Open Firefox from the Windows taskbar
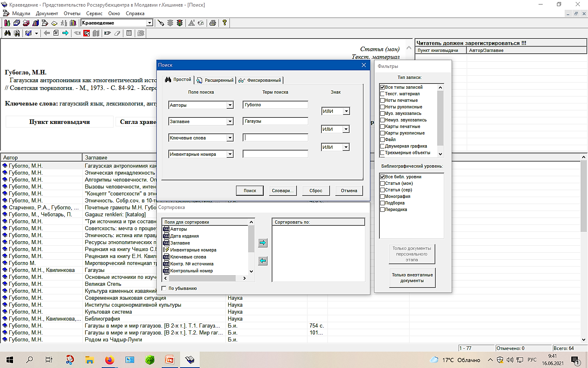588x368 pixels. coord(109,360)
